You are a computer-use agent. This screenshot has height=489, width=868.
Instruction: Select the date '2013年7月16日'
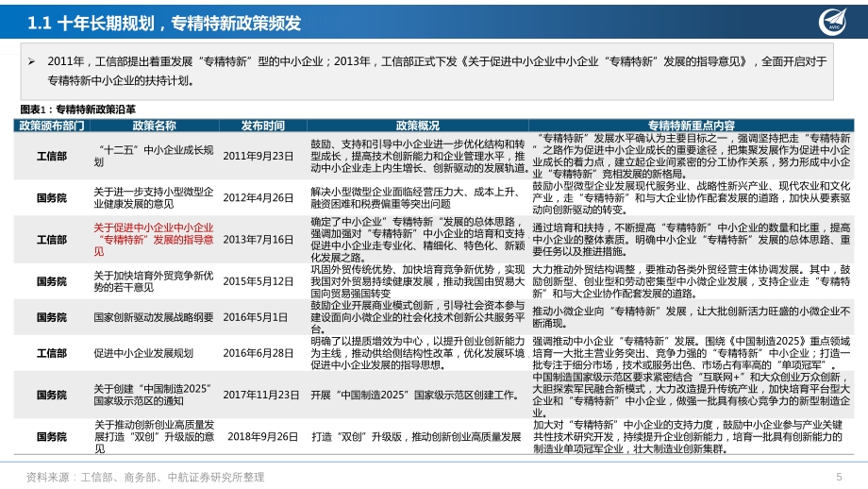click(x=258, y=240)
